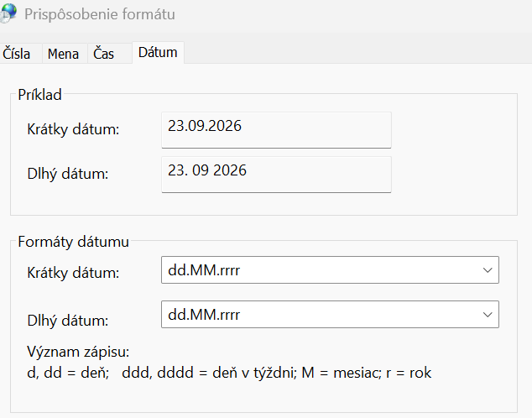Open the Mena tab
Screen dimensions: 532x418
(x=64, y=54)
